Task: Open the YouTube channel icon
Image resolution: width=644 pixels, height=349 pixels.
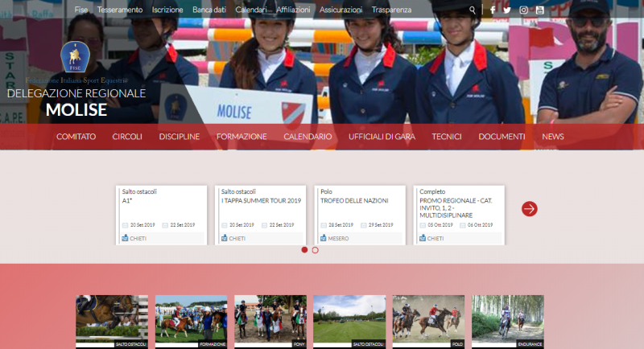Action: pyautogui.click(x=540, y=10)
